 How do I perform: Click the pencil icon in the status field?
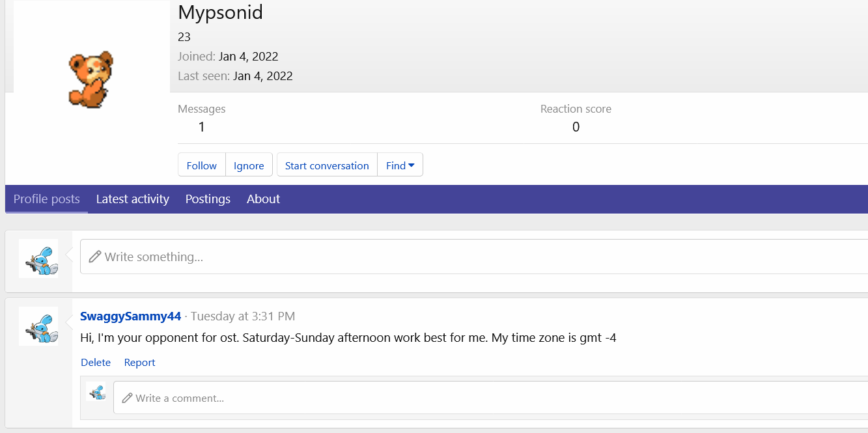(95, 257)
